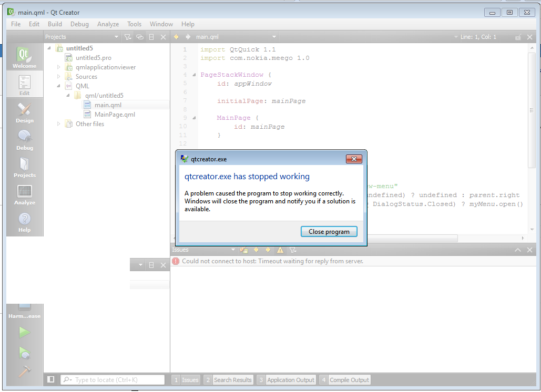541x392 pixels.
Task: Expand the Other files node
Action: pyautogui.click(x=59, y=124)
